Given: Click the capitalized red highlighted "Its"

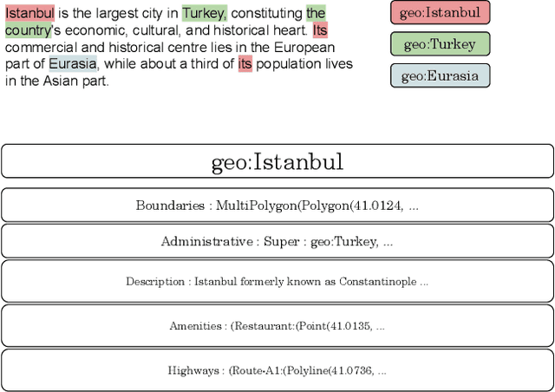Looking at the screenshot, I should 320,30.
